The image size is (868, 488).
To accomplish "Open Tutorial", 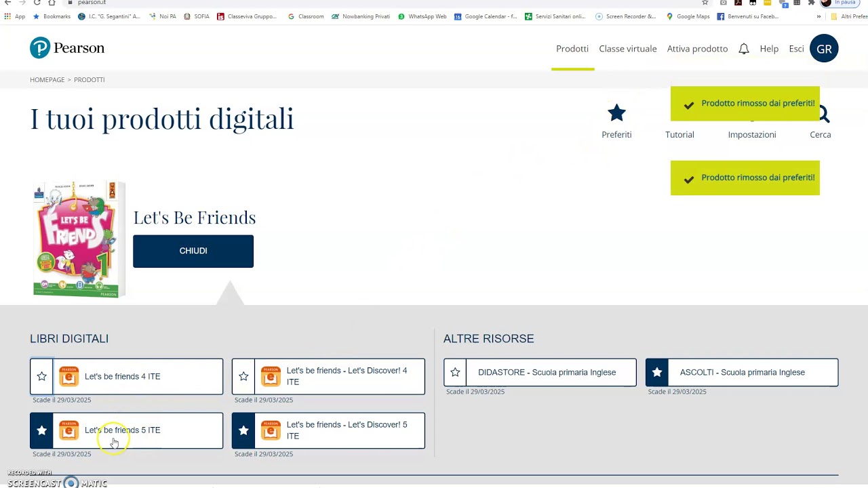I will [x=679, y=134].
